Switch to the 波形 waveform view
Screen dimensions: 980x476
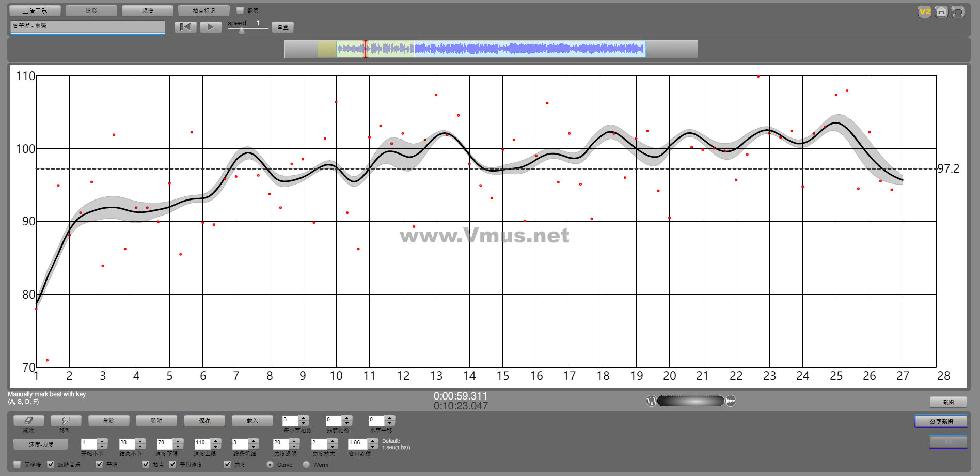pyautogui.click(x=91, y=10)
